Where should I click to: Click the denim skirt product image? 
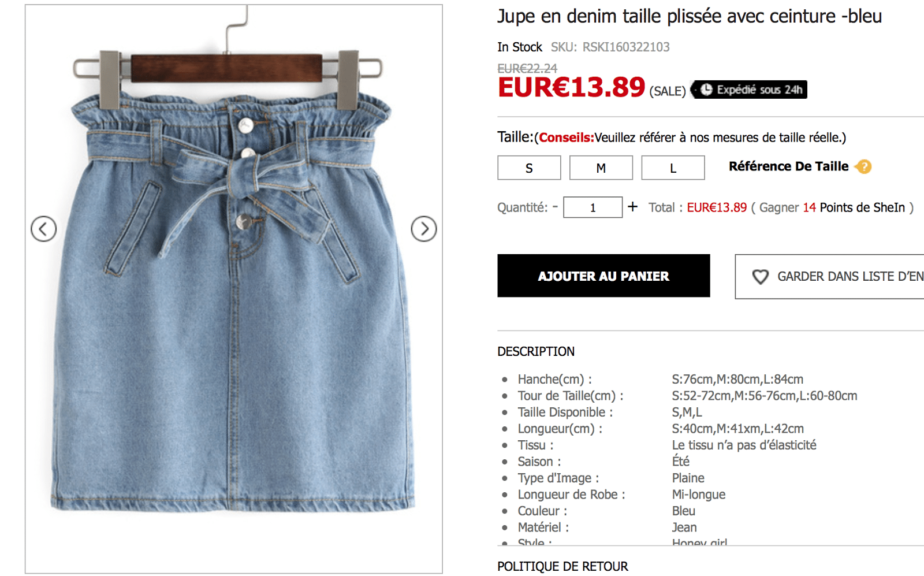tap(234, 289)
